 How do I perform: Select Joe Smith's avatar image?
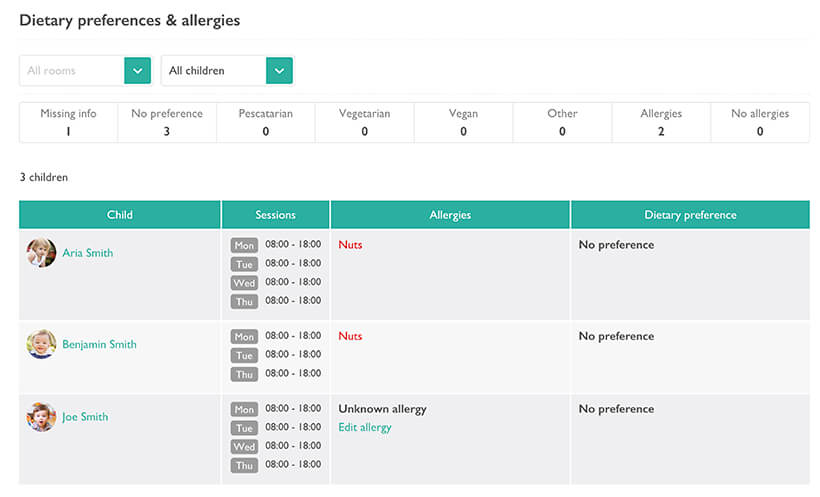point(41,417)
